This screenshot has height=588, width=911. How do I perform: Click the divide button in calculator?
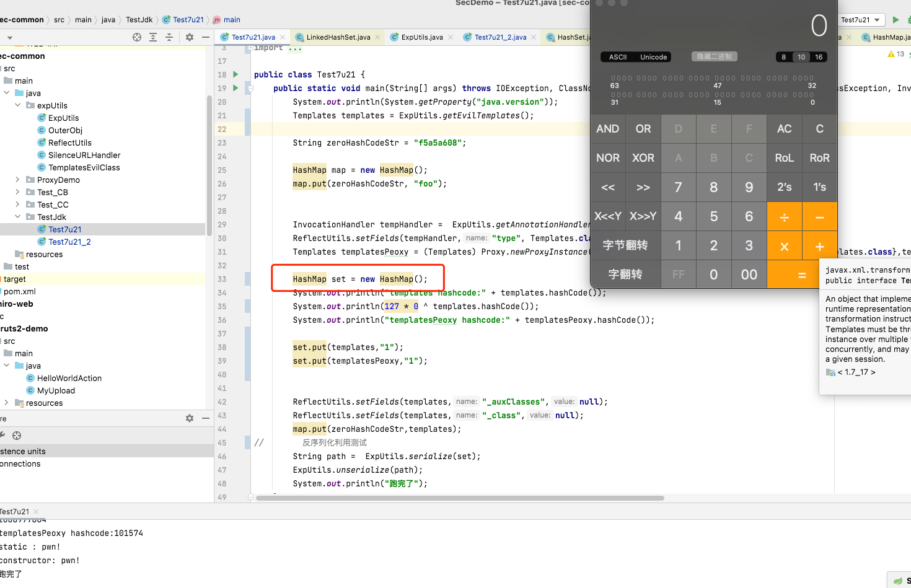[784, 217]
